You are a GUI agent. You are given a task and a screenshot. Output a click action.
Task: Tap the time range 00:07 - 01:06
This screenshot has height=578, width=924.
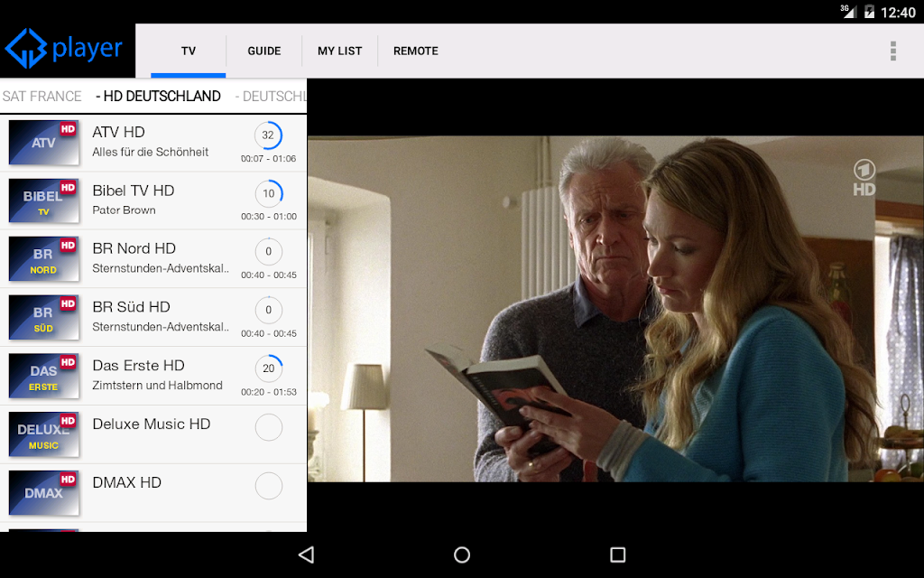pyautogui.click(x=268, y=159)
